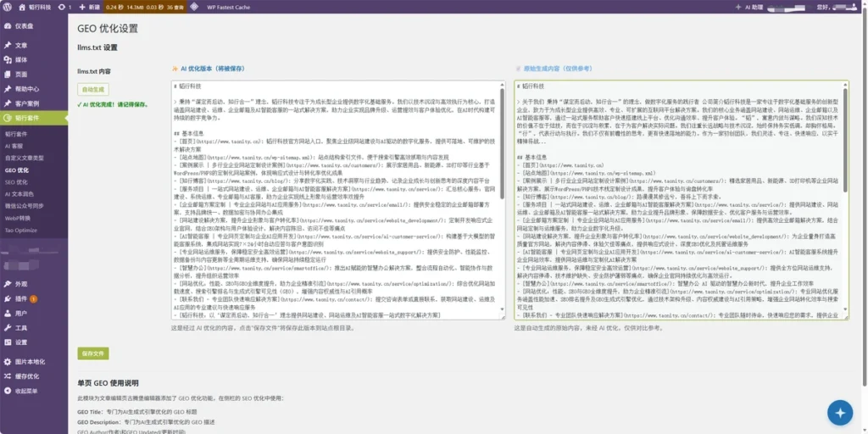Image resolution: width=868 pixels, height=434 pixels.
Task: Click the 自动生成 button
Action: click(x=93, y=90)
